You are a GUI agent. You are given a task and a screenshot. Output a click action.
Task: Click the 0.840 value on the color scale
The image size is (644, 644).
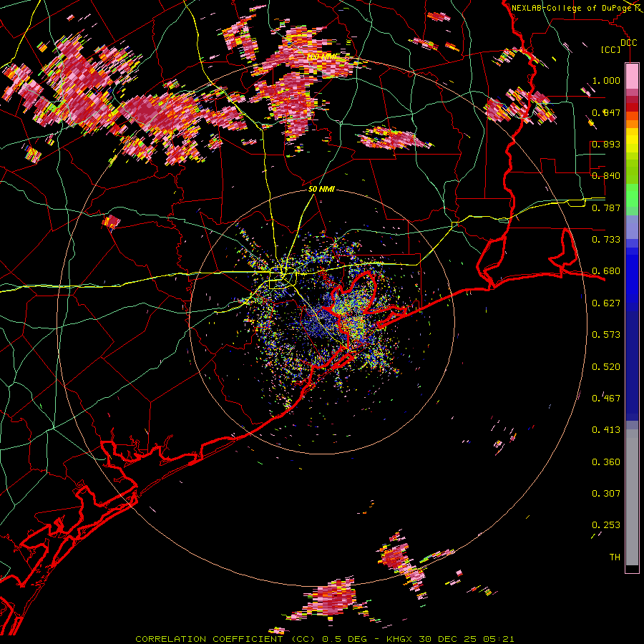[x=606, y=175]
